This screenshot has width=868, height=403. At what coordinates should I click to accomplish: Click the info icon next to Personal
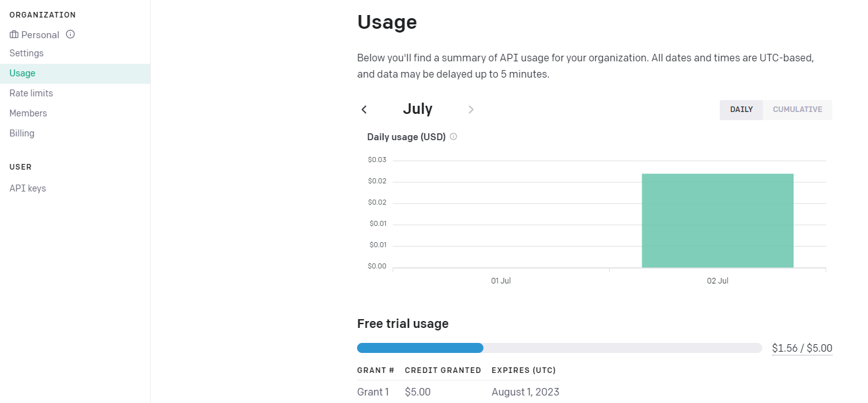coord(71,34)
